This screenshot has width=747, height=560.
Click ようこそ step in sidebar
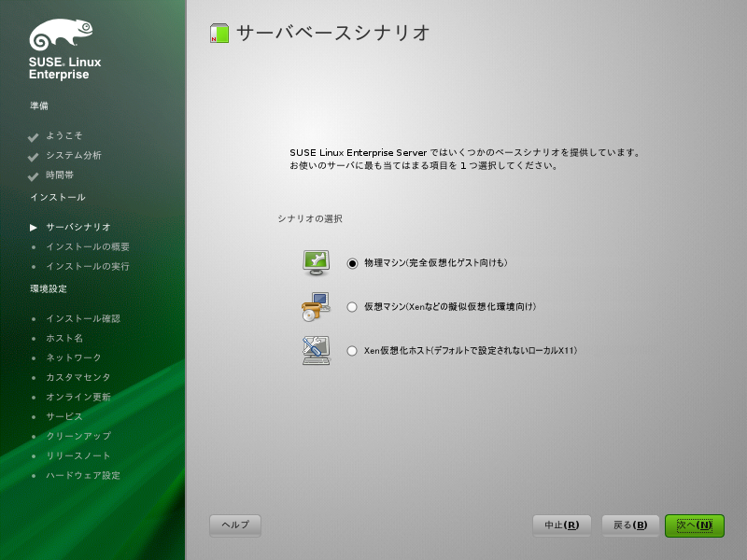[64, 135]
